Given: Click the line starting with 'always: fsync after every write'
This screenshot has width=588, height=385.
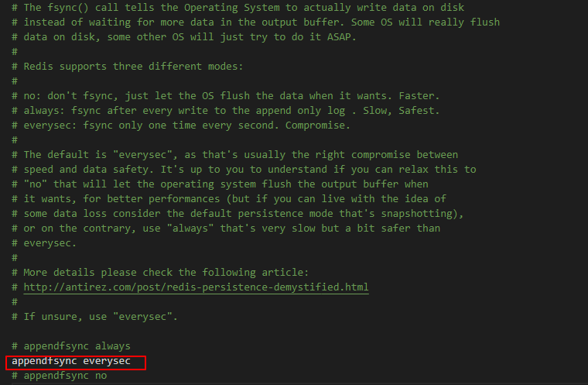Looking at the screenshot, I should tap(225, 111).
